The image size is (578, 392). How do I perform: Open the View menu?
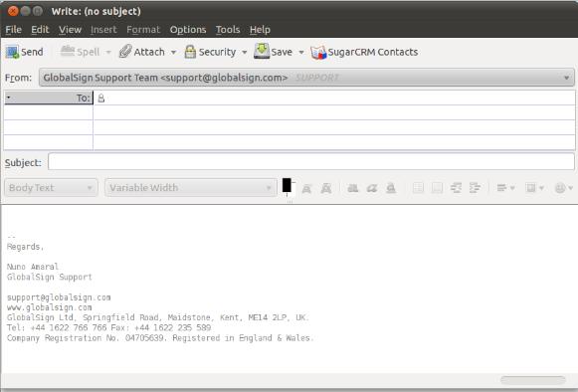[x=70, y=30]
